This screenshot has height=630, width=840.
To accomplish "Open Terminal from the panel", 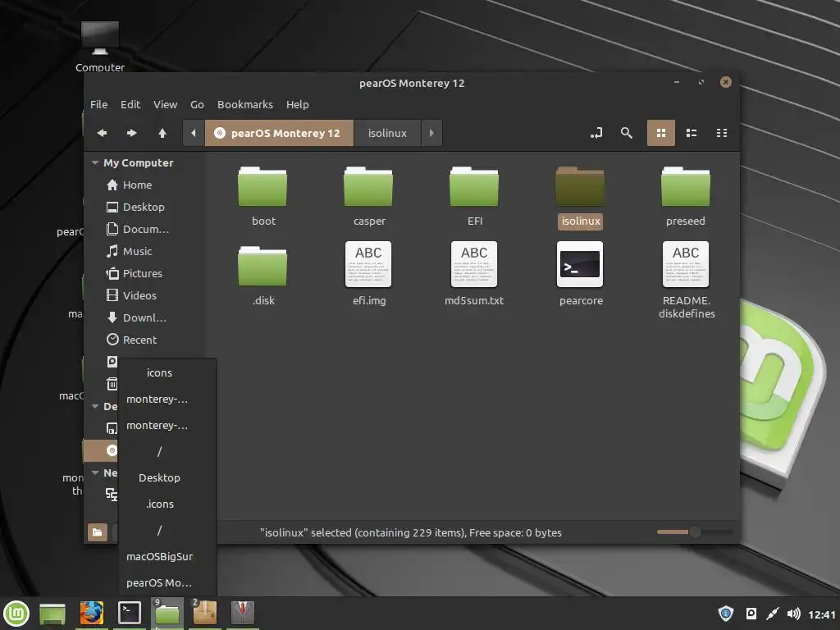I will (x=130, y=614).
